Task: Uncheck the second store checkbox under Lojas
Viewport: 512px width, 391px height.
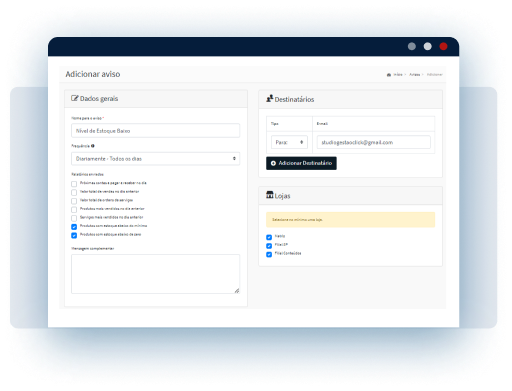Action: 269,246
